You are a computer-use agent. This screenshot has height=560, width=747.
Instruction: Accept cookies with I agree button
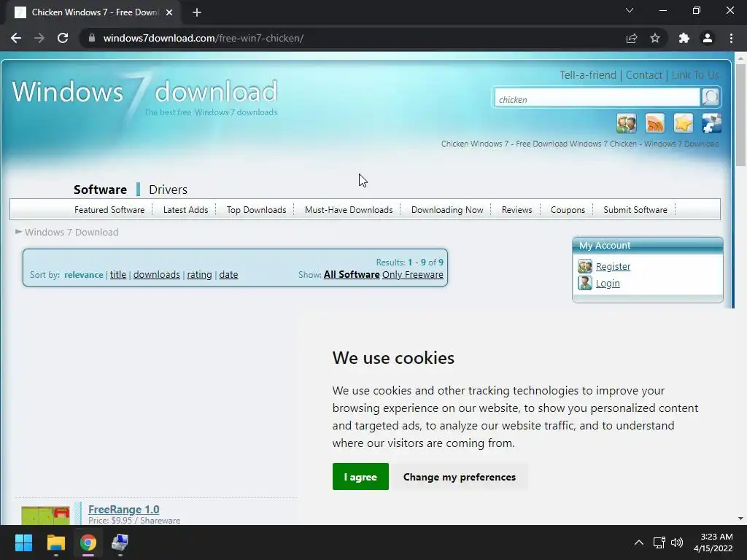(360, 477)
